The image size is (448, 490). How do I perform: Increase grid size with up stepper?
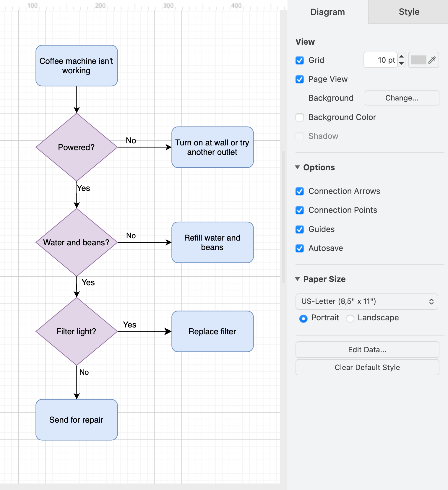(401, 56)
